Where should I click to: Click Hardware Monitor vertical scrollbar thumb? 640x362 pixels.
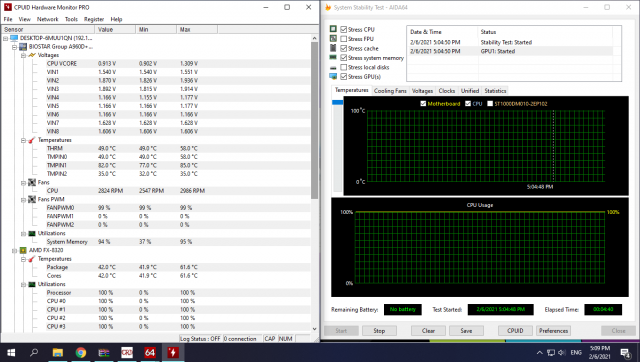[x=314, y=120]
